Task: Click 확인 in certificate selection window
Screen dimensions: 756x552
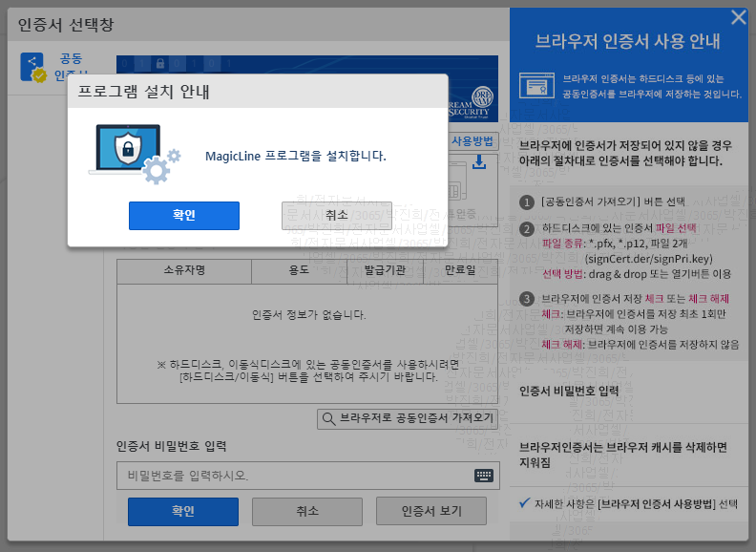Action: pyautogui.click(x=183, y=511)
